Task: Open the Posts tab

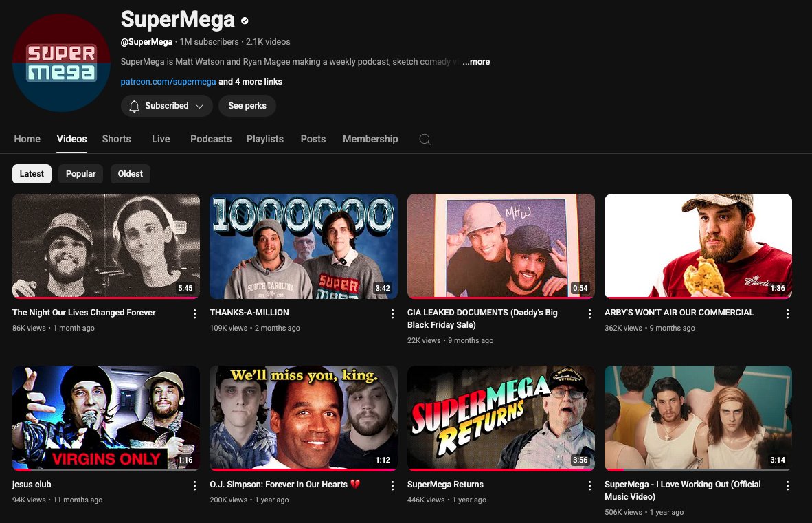Action: (x=313, y=139)
